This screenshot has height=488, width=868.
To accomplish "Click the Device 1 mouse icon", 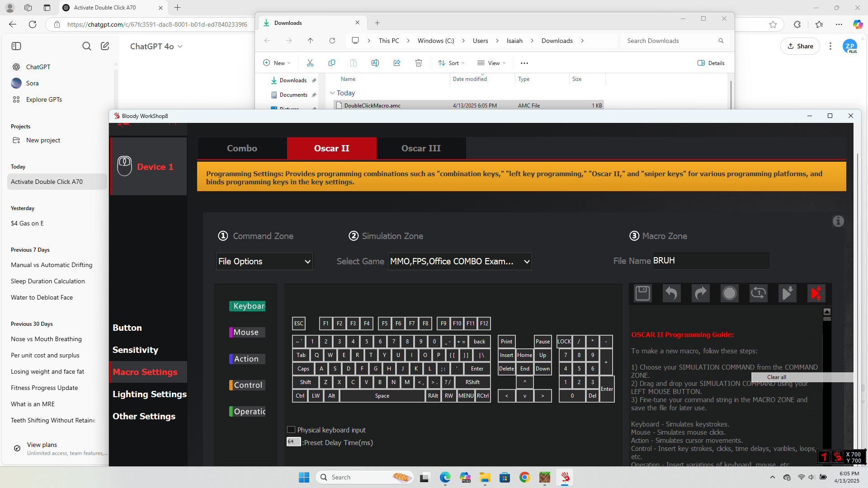I will click(x=125, y=166).
